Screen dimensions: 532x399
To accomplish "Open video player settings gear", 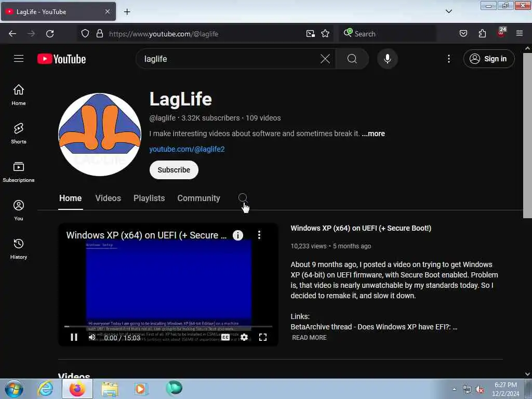I will pyautogui.click(x=244, y=337).
